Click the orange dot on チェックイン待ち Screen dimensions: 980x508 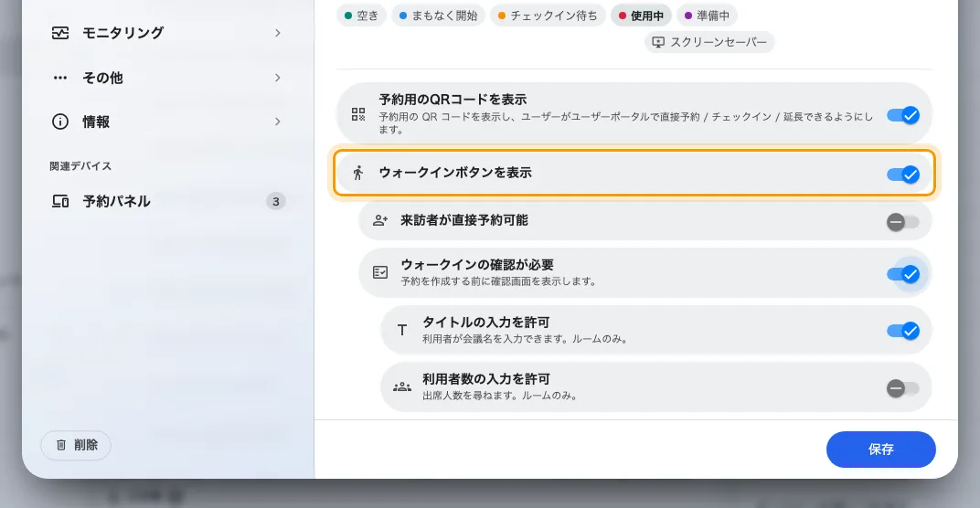point(501,16)
